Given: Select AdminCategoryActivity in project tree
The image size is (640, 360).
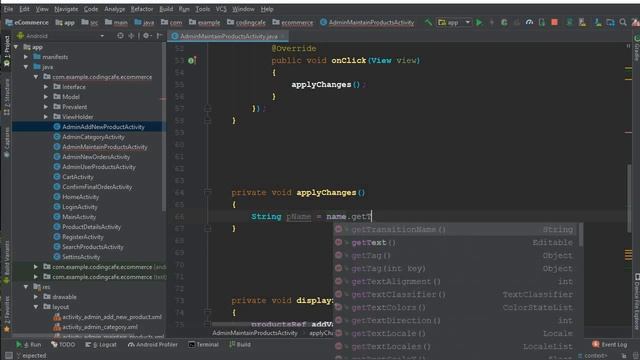Looking at the screenshot, I should coord(93,137).
